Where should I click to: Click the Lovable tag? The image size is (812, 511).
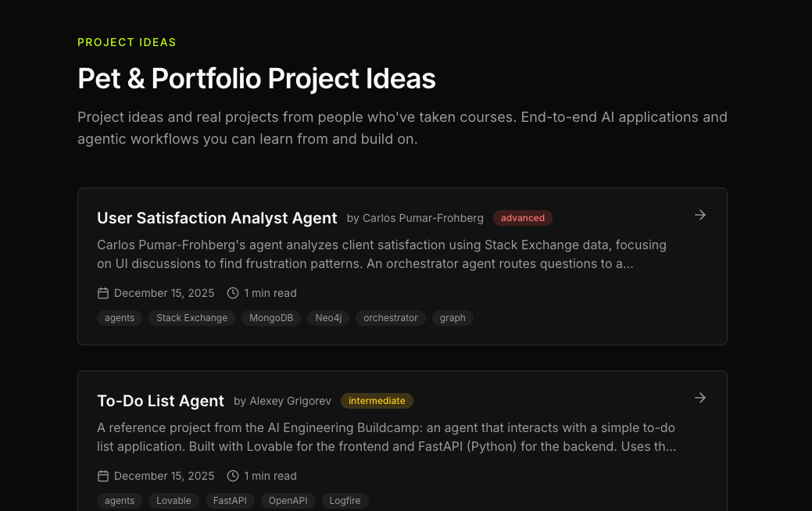(x=173, y=501)
